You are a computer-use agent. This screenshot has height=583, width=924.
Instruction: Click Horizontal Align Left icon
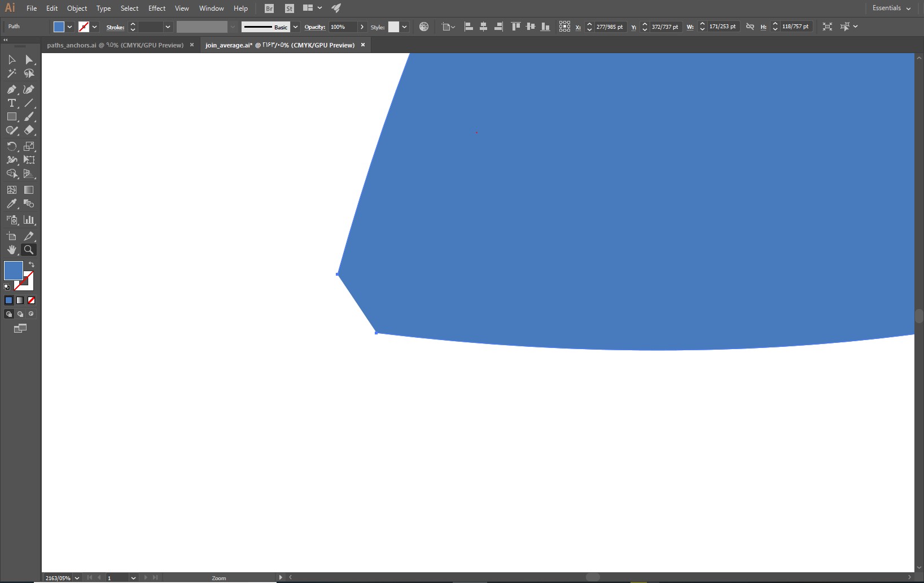468,27
